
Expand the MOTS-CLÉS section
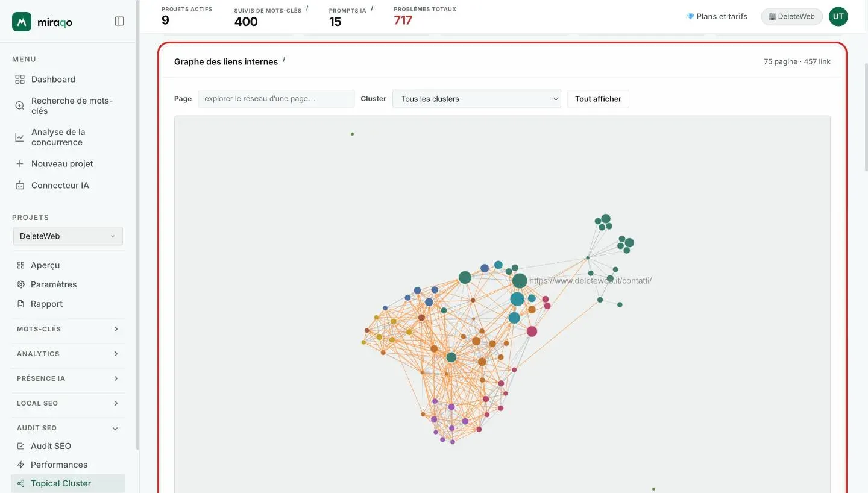click(68, 329)
